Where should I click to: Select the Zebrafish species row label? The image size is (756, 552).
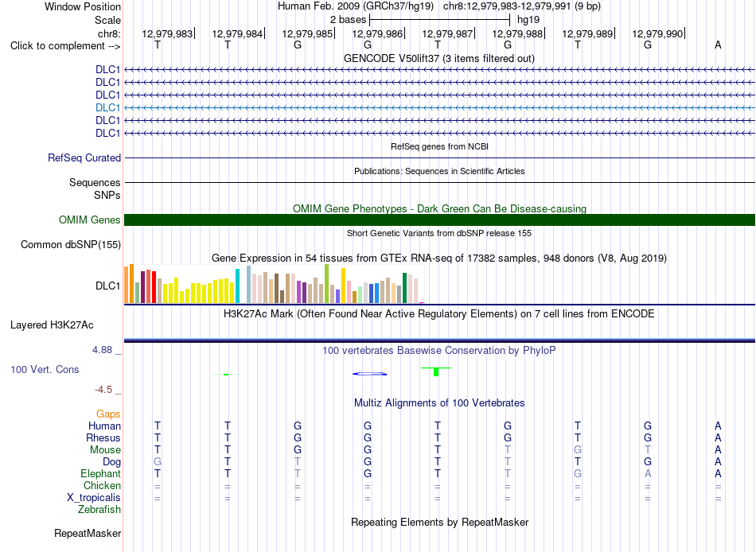pyautogui.click(x=99, y=509)
